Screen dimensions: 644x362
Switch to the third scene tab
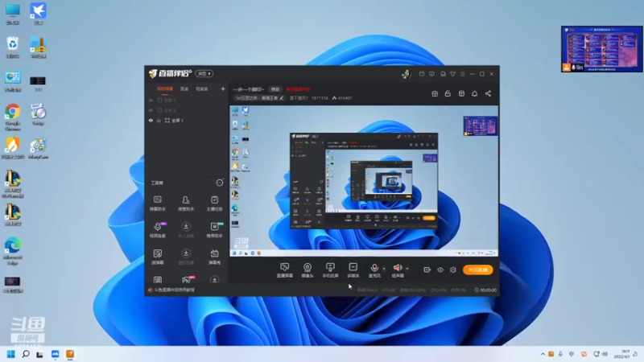(x=202, y=88)
